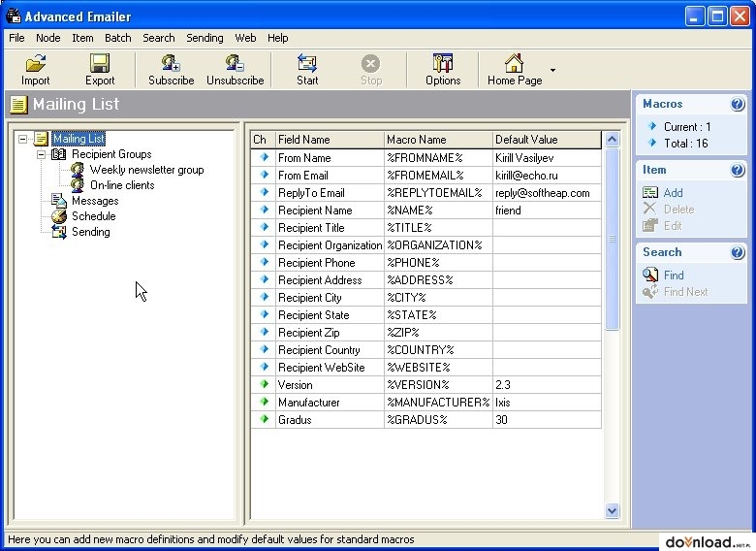Open the Sending menu
756x551 pixels.
(x=205, y=38)
